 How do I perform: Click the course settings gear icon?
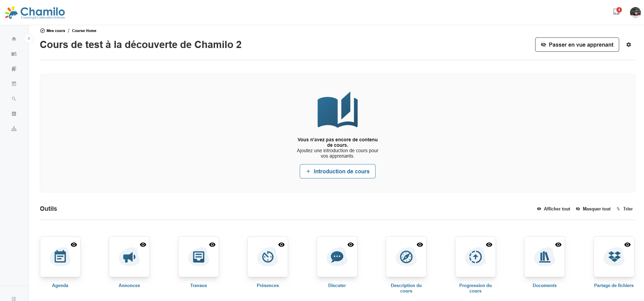coord(629,45)
